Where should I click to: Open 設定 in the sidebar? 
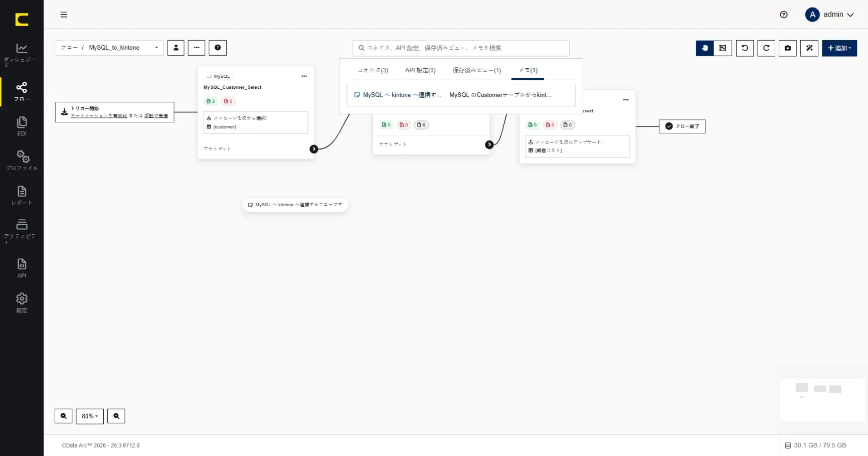[x=22, y=303]
